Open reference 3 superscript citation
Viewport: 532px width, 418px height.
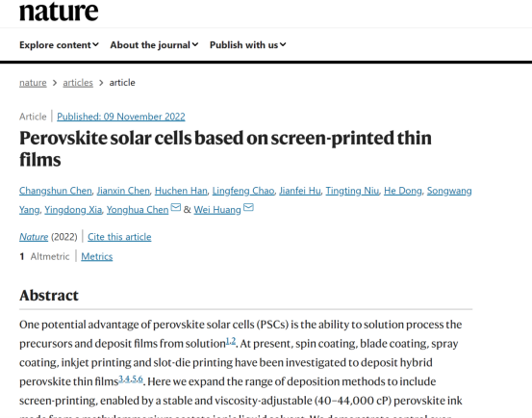pos(120,379)
